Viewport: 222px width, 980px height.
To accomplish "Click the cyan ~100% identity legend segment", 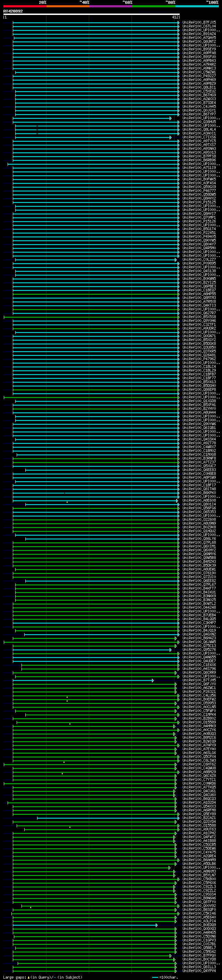I will point(197,6).
